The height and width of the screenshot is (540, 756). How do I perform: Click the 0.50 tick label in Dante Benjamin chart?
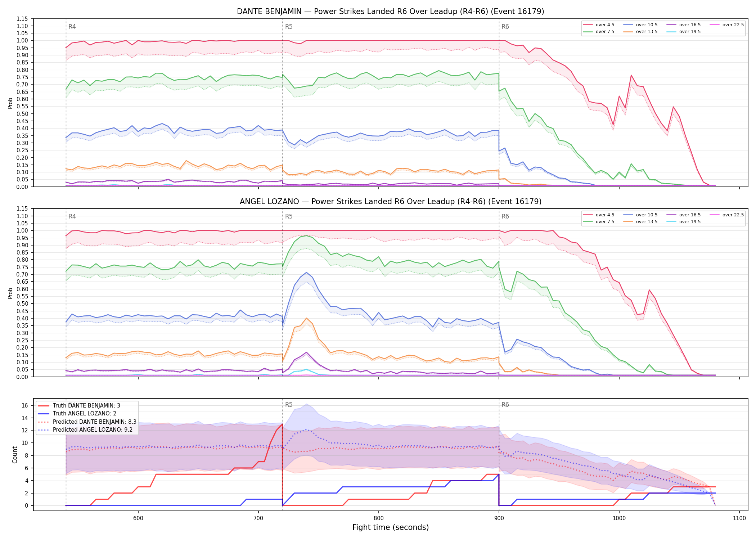coord(22,114)
